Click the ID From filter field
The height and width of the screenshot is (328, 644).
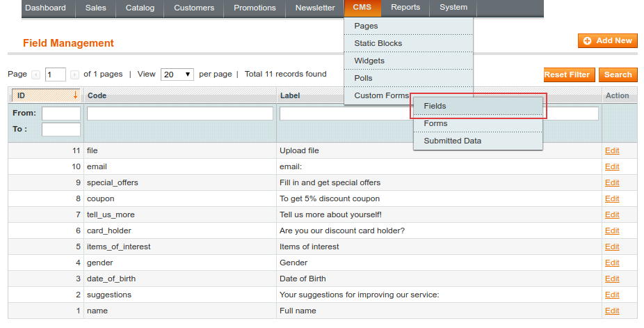coord(61,114)
